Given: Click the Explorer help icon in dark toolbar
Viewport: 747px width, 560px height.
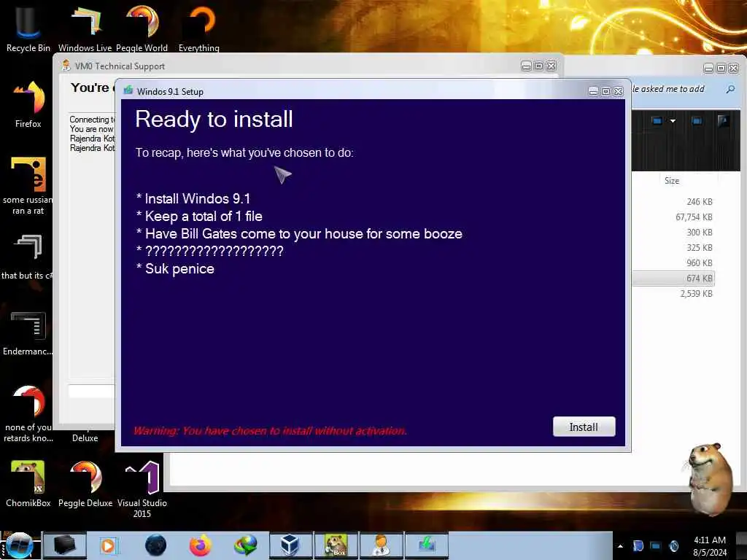Looking at the screenshot, I should [723, 121].
